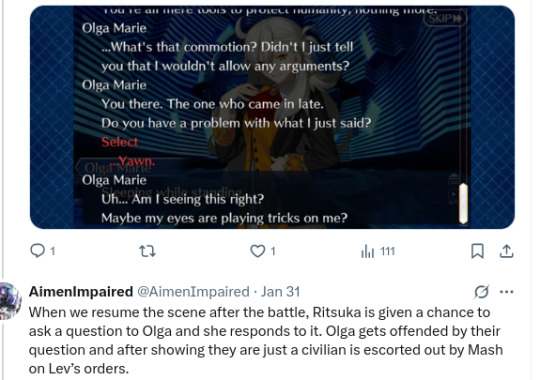This screenshot has height=380, width=540.
Task: Open the @AimenImpaired handle link
Action: [193, 292]
